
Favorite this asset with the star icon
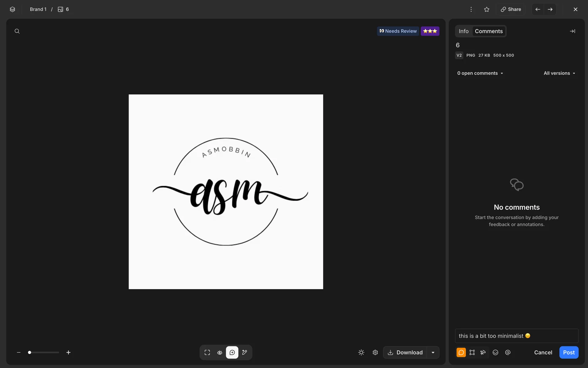pyautogui.click(x=487, y=9)
